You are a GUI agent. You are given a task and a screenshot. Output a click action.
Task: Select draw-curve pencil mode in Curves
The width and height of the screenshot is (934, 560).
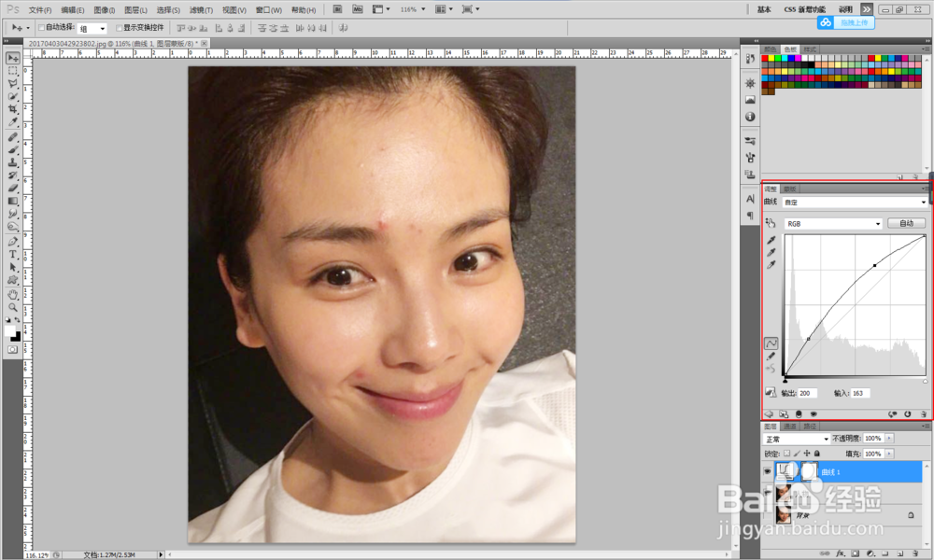pyautogui.click(x=771, y=356)
